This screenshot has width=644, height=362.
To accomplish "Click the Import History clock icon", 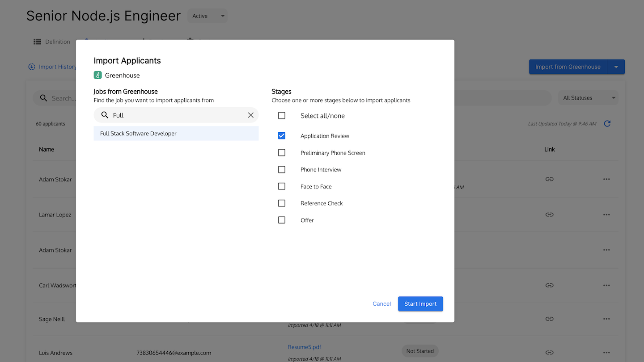I will coord(32,67).
